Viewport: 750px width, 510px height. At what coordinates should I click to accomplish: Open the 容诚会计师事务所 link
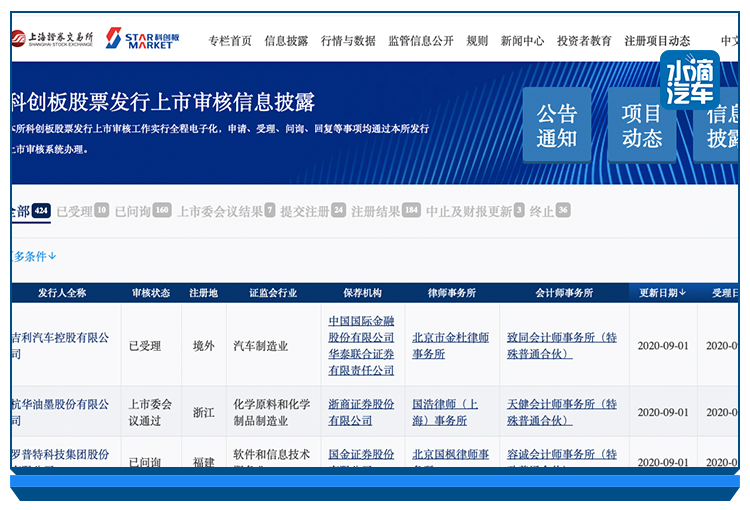tap(562, 455)
